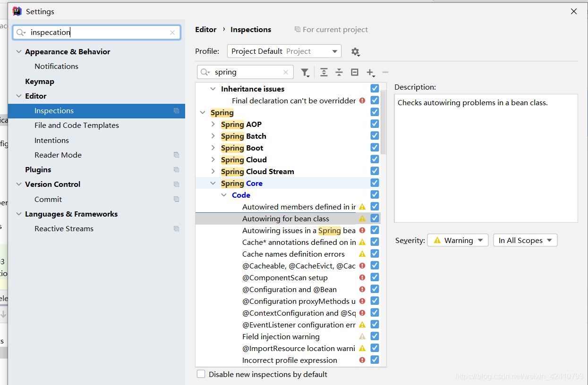The width and height of the screenshot is (588, 385).
Task: Collapse the Code subgroup arrow
Action: click(x=224, y=195)
